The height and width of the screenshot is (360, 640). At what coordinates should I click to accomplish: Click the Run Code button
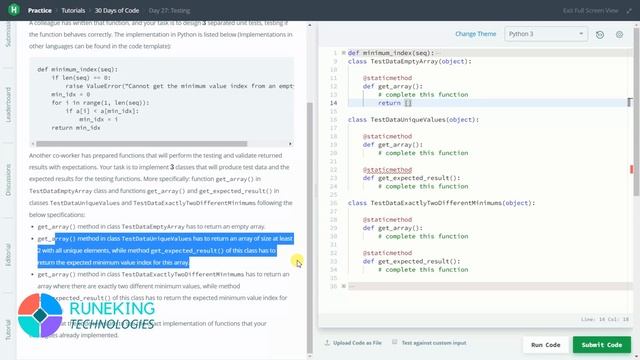tap(545, 345)
